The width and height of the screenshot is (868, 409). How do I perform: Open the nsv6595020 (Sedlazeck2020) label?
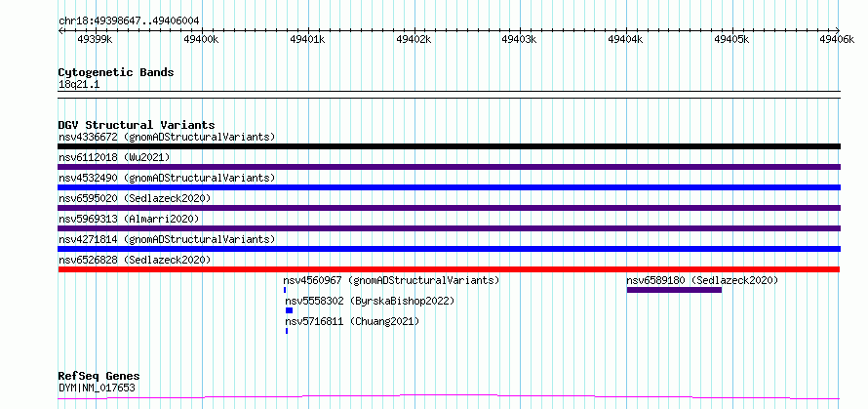[135, 198]
